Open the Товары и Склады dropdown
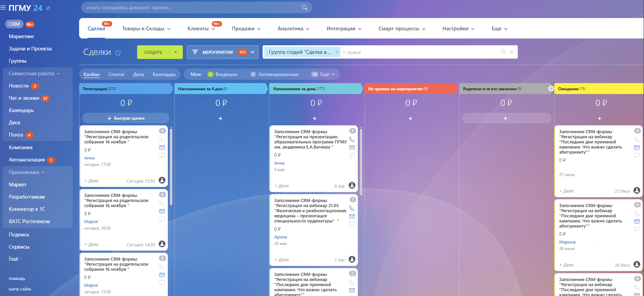 (146, 29)
